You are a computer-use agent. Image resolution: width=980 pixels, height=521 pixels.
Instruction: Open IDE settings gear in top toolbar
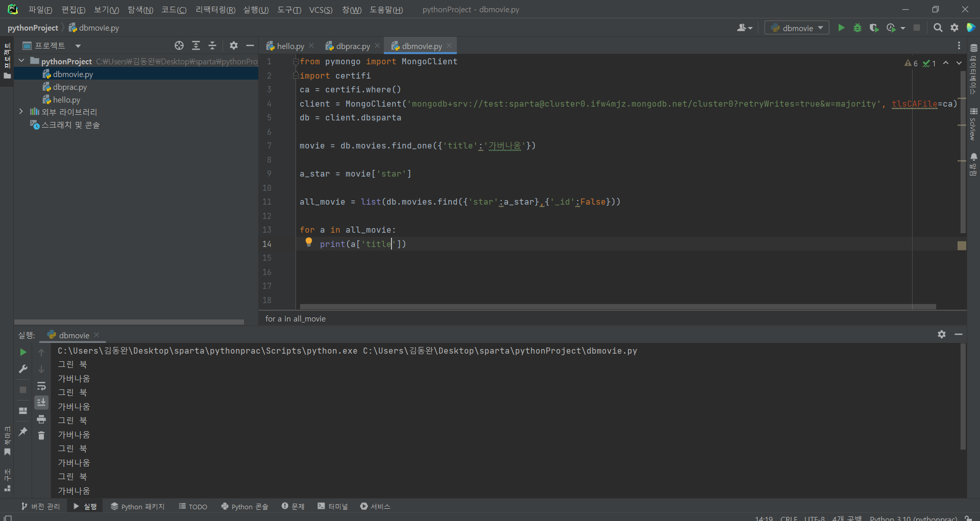coord(954,28)
